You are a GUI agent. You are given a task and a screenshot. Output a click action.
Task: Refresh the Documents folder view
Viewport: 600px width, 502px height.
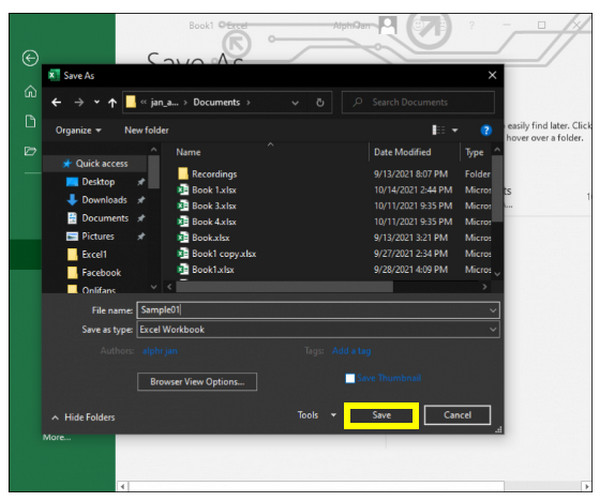click(320, 102)
